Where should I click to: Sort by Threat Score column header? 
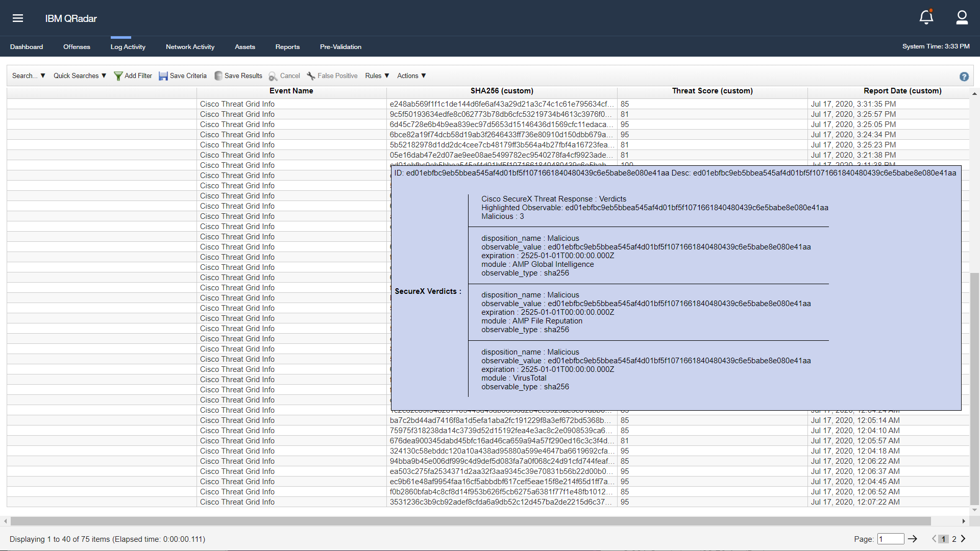(712, 91)
